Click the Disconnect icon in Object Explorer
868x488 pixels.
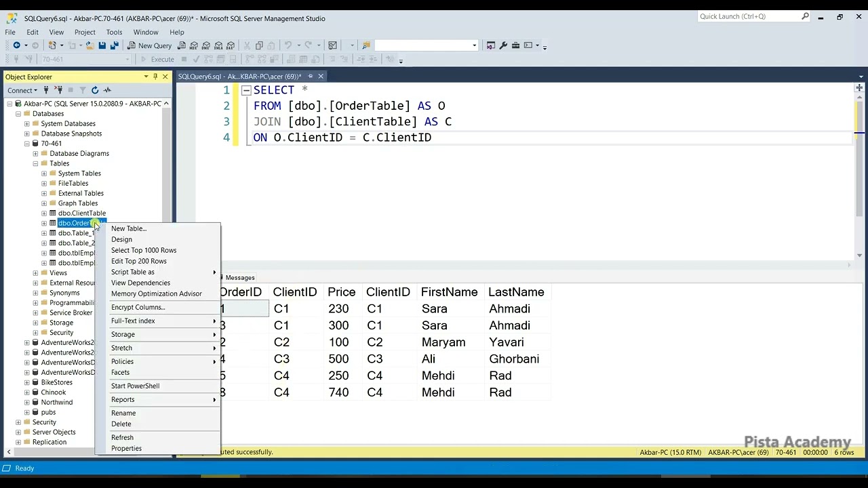click(58, 90)
